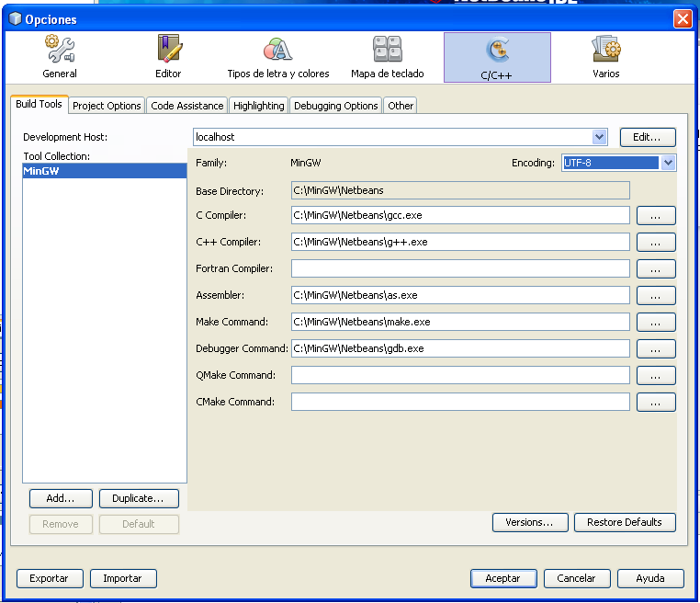700x603 pixels.
Task: Click the greyed-out Default button
Action: [x=139, y=524]
